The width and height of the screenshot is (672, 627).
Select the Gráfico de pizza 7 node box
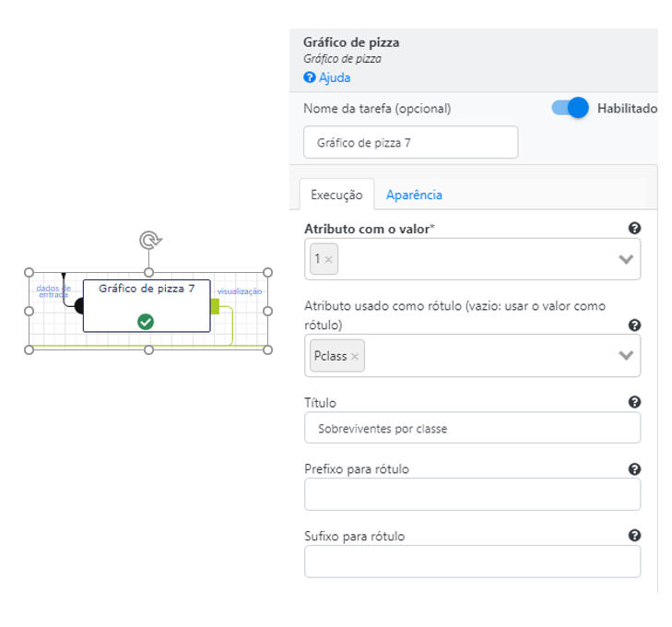tap(147, 305)
